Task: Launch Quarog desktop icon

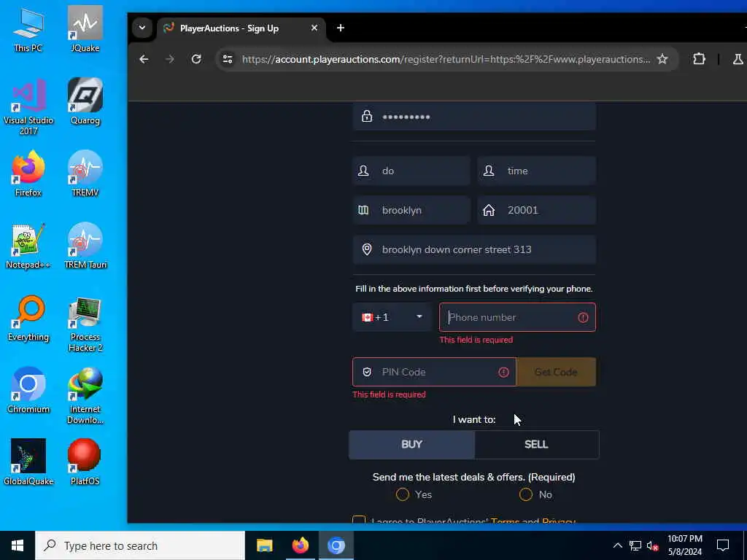Action: [x=85, y=102]
